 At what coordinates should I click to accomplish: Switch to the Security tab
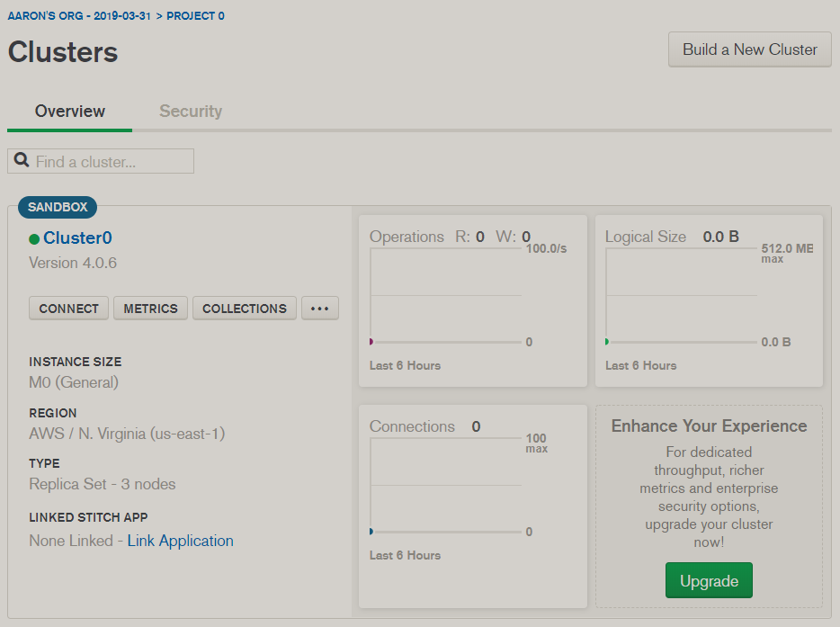coord(190,112)
